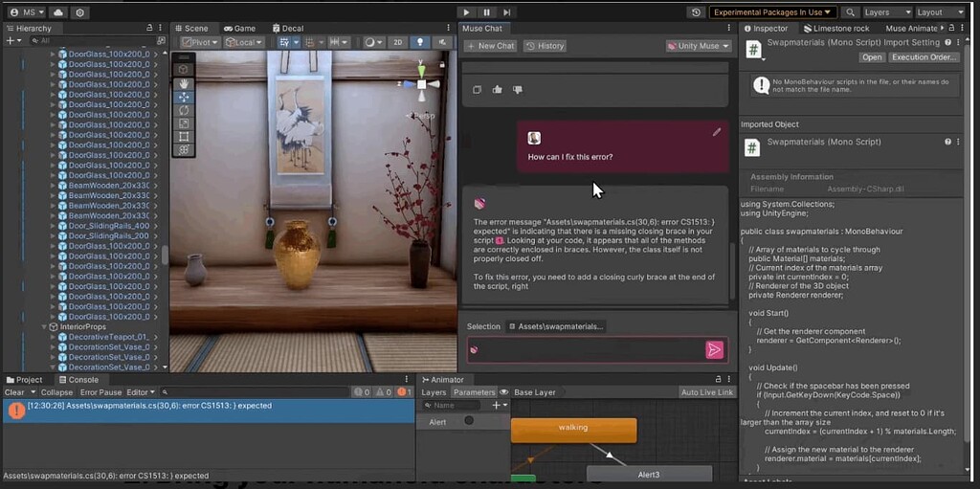Image resolution: width=980 pixels, height=489 pixels.
Task: Click Hierarchy search-by-type icon
Action: tap(161, 40)
